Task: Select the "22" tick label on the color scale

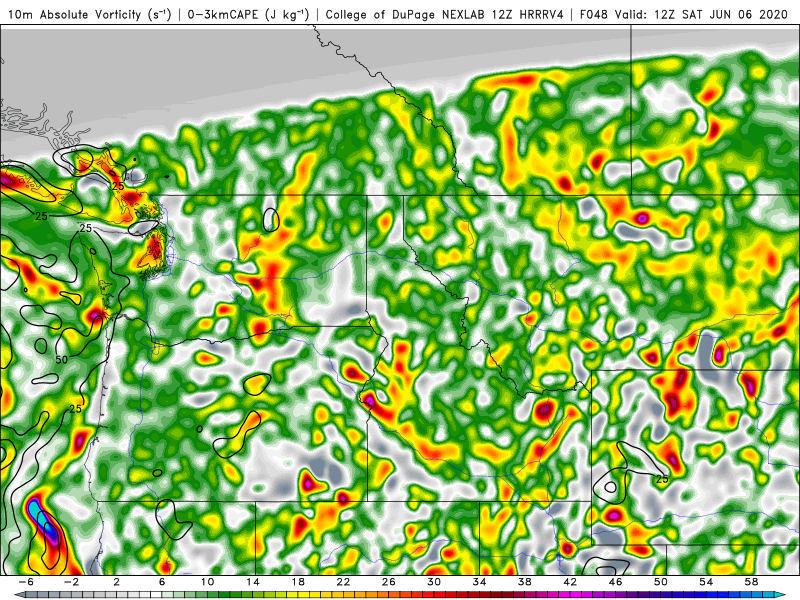Action: click(x=343, y=582)
